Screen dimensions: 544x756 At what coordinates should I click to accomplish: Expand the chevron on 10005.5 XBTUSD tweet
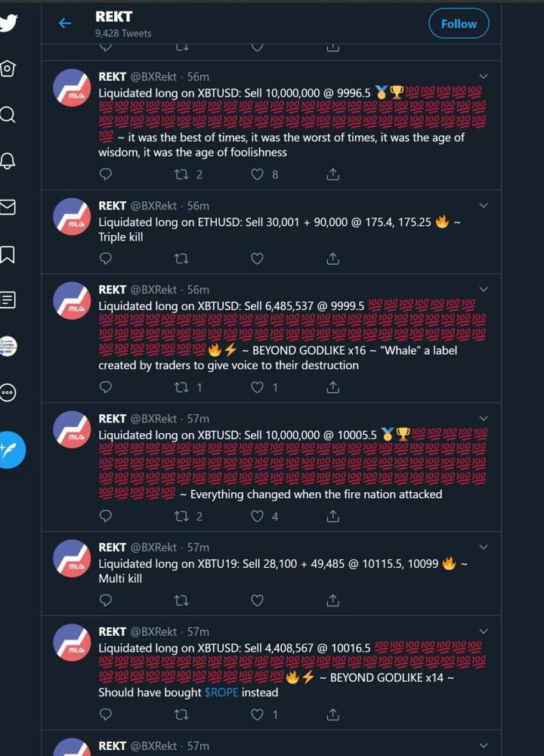[484, 419]
